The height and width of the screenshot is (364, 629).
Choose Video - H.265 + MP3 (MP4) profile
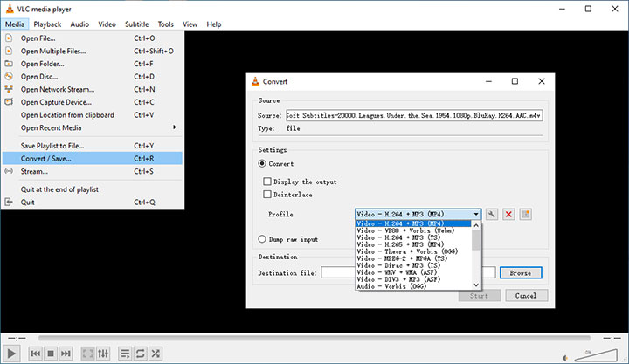(413, 244)
